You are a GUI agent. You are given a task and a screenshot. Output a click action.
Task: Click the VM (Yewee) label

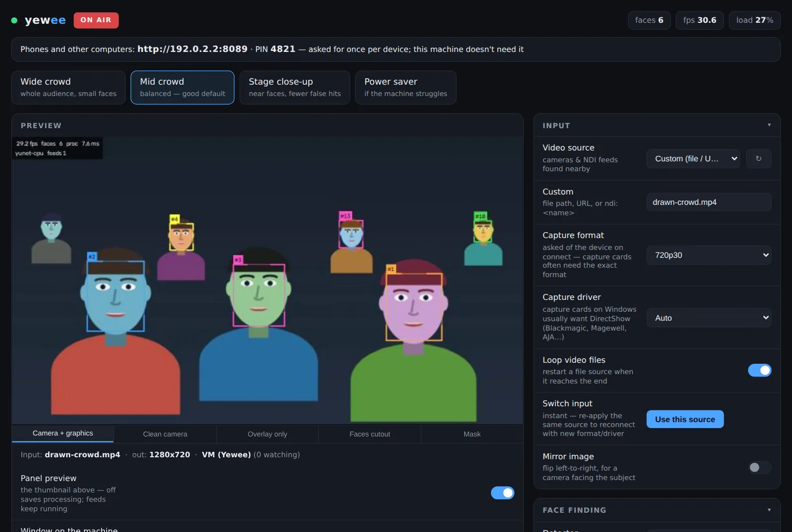point(226,455)
